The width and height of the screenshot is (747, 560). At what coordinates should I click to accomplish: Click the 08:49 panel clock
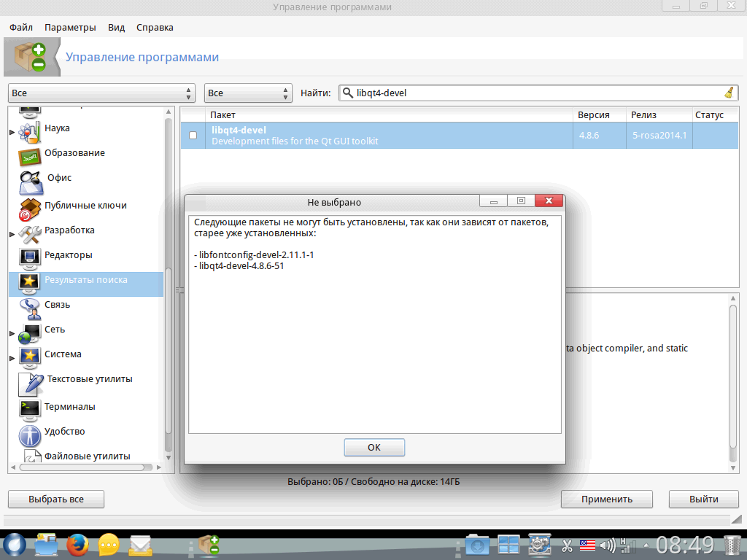pyautogui.click(x=685, y=545)
